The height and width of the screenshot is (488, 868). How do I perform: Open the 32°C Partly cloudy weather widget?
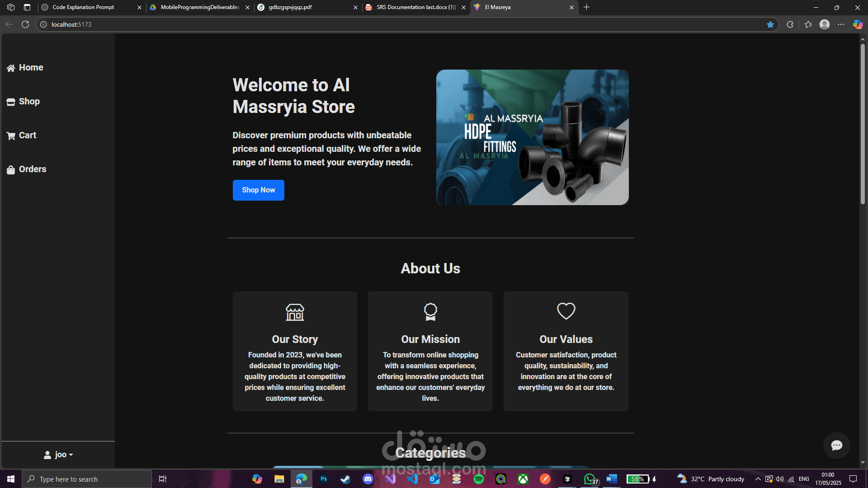[711, 479]
